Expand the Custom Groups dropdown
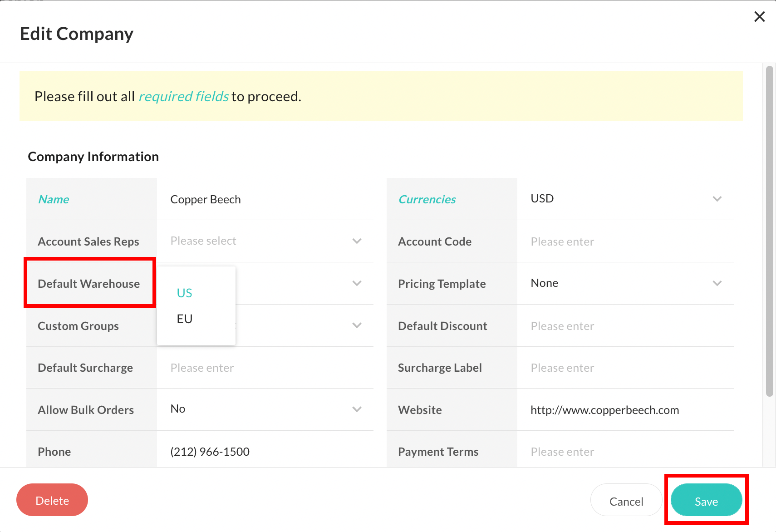The image size is (776, 532). pos(357,325)
